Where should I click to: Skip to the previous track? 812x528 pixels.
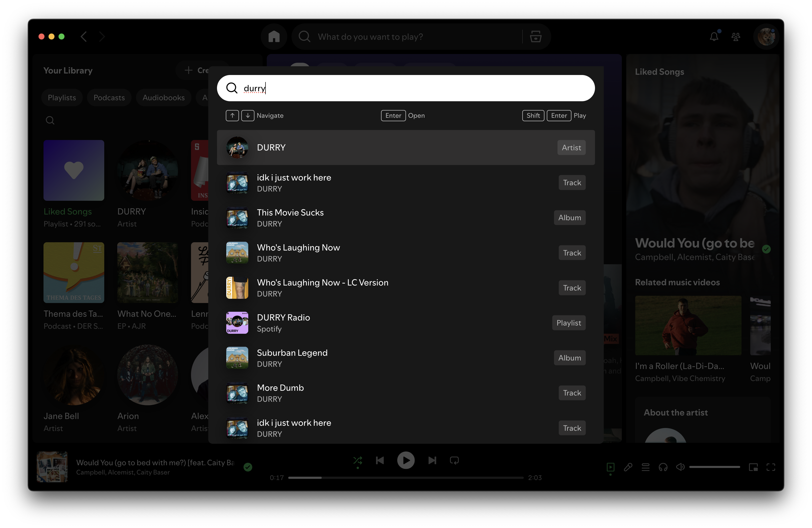pyautogui.click(x=380, y=460)
